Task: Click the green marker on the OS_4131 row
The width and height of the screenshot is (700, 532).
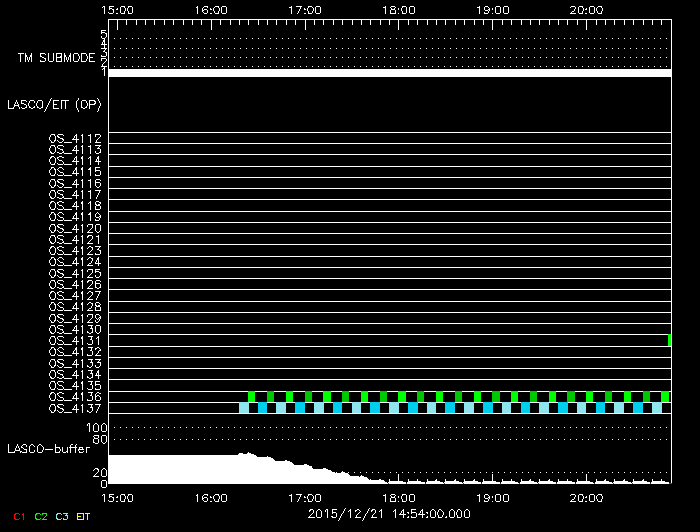Action: 669,341
